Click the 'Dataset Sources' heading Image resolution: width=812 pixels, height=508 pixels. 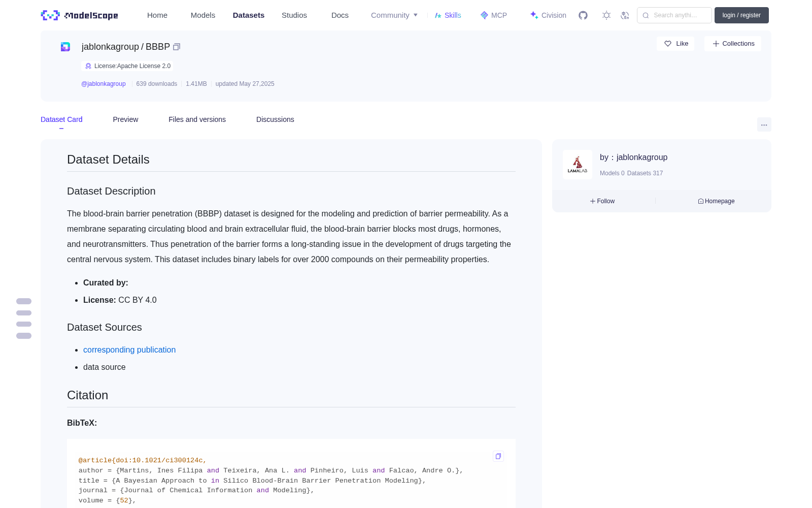click(105, 327)
